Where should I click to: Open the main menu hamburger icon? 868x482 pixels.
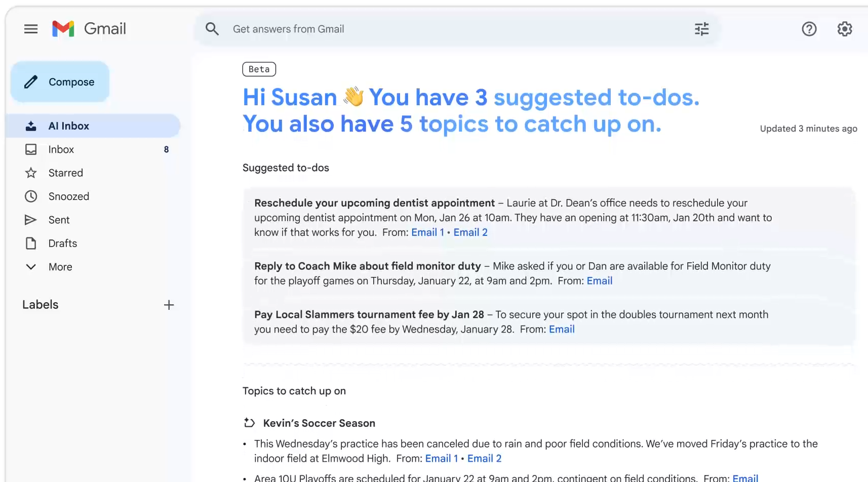[x=31, y=29]
